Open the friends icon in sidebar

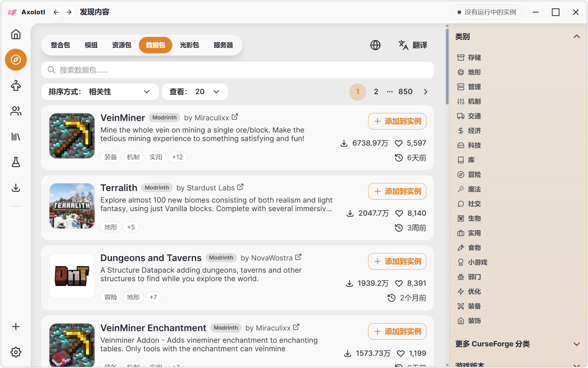[x=16, y=111]
